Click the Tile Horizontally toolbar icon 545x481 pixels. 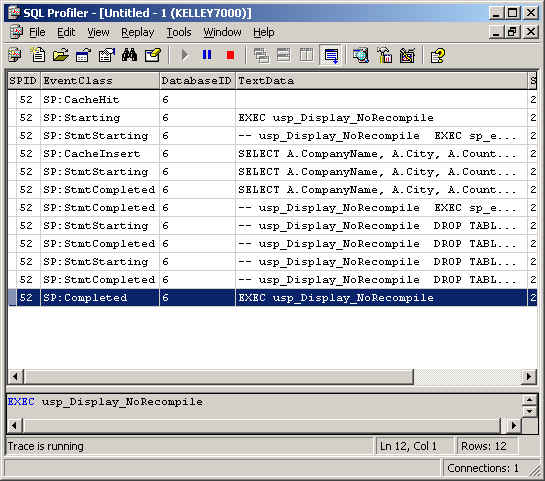tap(284, 55)
